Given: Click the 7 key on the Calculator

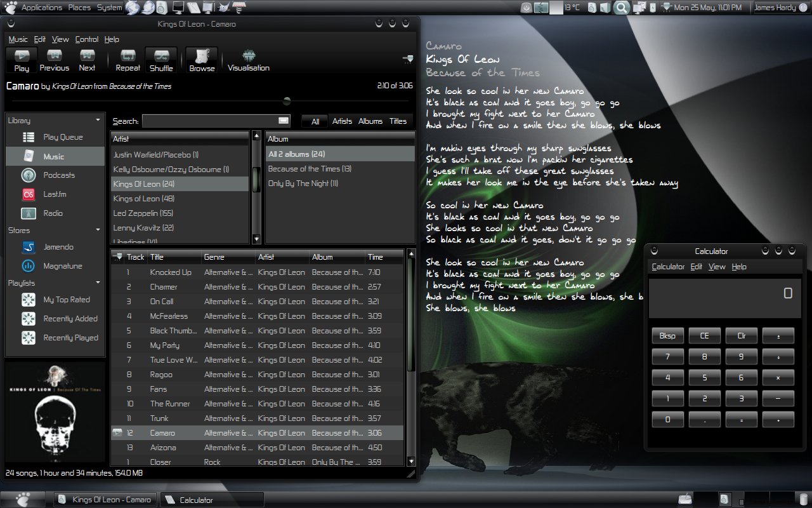Looking at the screenshot, I should click(x=667, y=357).
